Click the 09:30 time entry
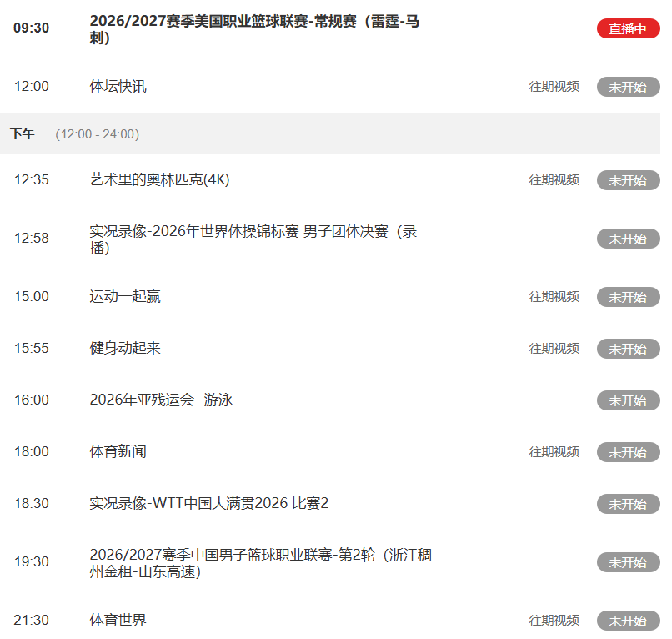 tap(32, 28)
